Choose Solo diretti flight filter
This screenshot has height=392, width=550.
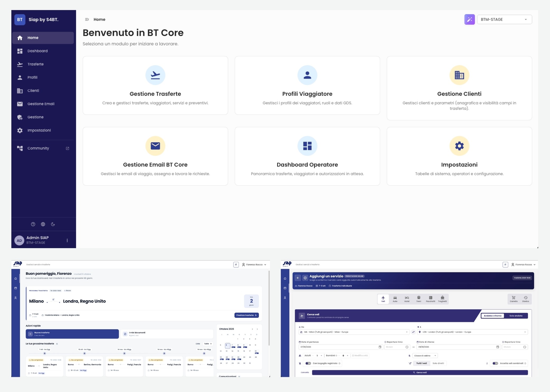(438, 363)
